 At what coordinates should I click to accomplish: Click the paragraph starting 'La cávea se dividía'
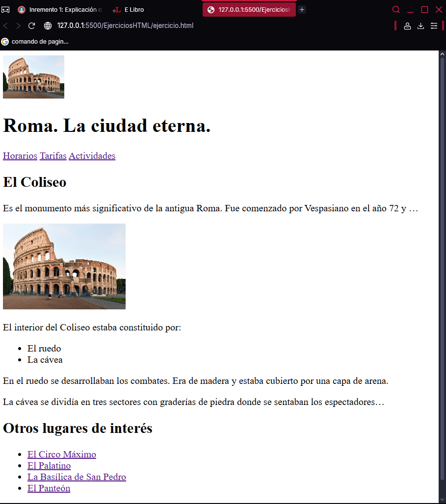pyautogui.click(x=194, y=402)
